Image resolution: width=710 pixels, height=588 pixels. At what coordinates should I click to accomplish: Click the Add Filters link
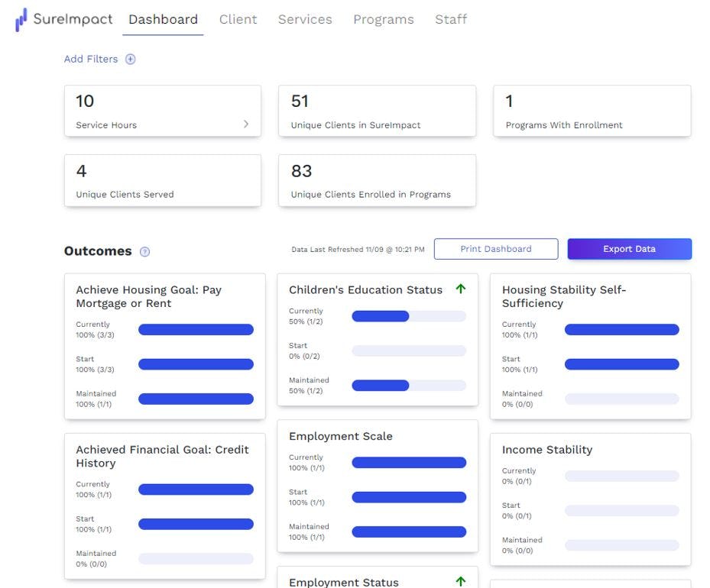[91, 60]
